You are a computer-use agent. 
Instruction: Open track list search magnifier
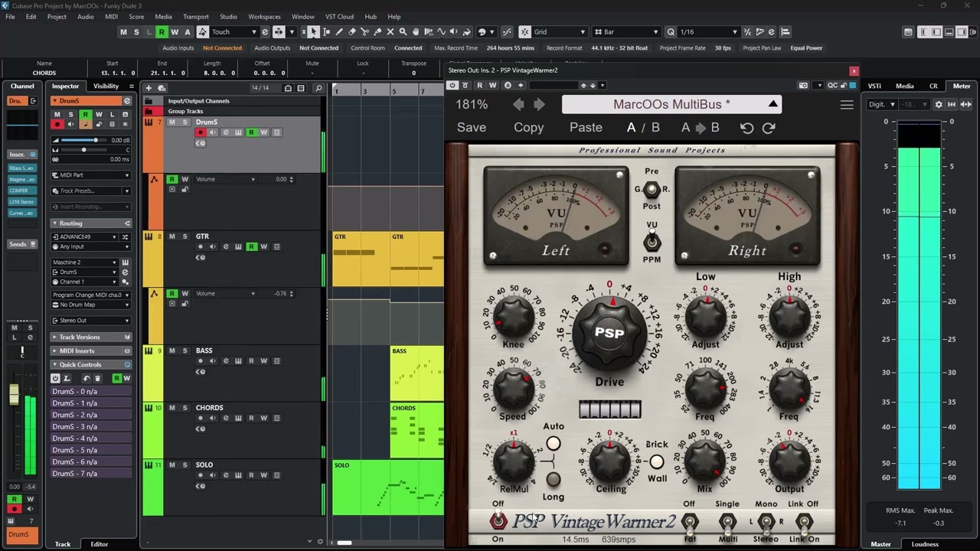[x=319, y=88]
